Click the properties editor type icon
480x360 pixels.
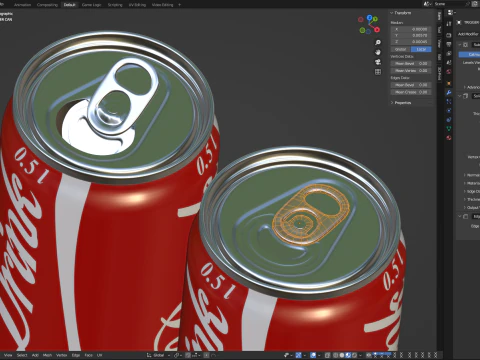pyautogui.click(x=451, y=12)
